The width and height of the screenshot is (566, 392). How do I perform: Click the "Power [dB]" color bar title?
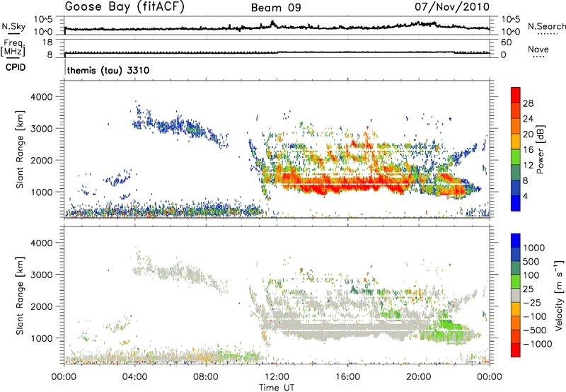point(540,149)
